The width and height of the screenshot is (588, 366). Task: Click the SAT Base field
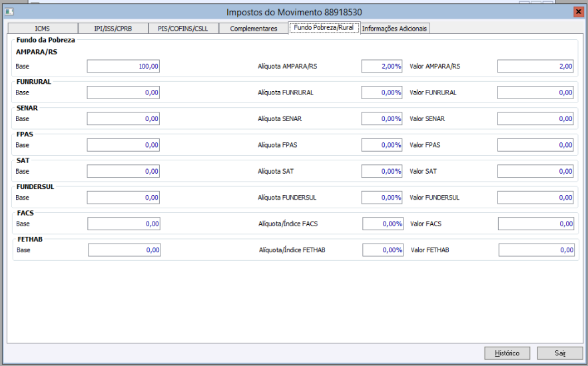(x=123, y=171)
